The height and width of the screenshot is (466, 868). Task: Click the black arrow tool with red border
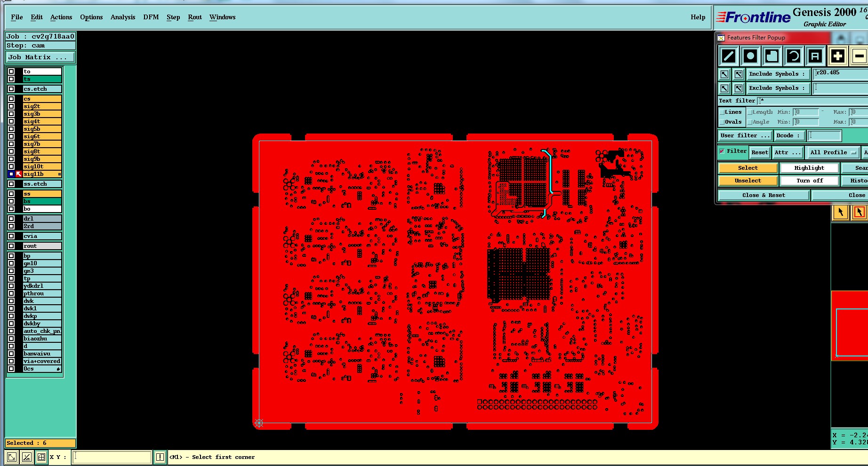click(x=860, y=213)
